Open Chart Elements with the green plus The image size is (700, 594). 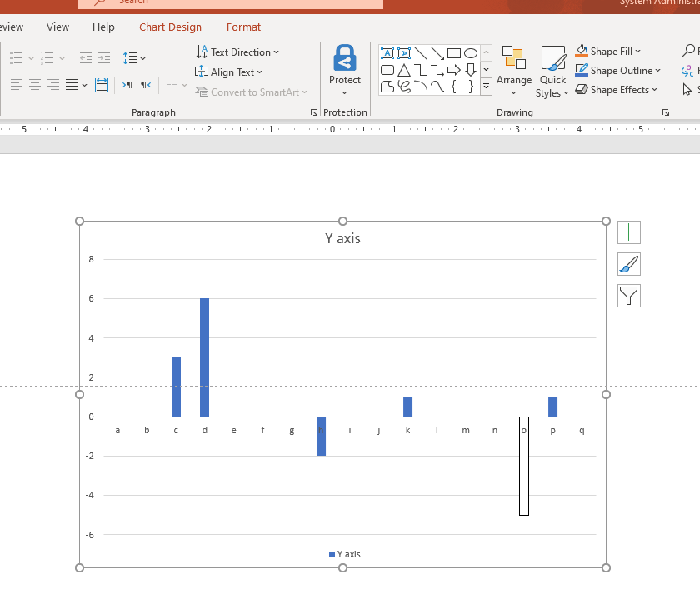(x=629, y=232)
